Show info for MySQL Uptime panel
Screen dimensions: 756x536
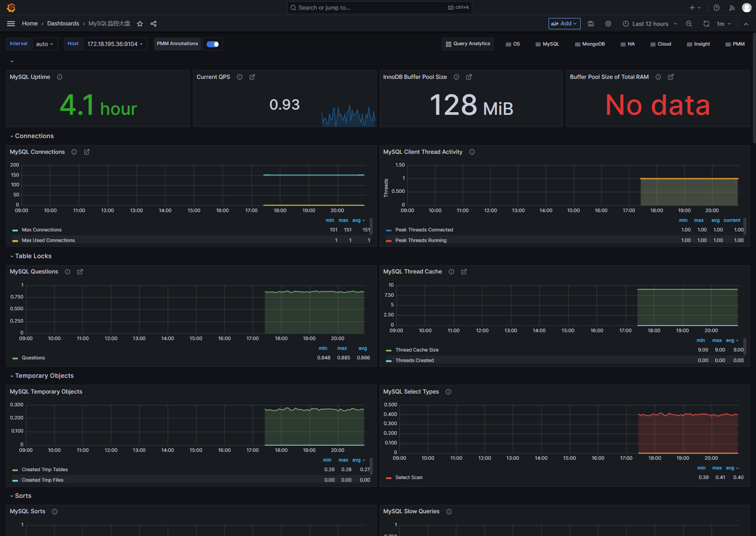point(60,77)
